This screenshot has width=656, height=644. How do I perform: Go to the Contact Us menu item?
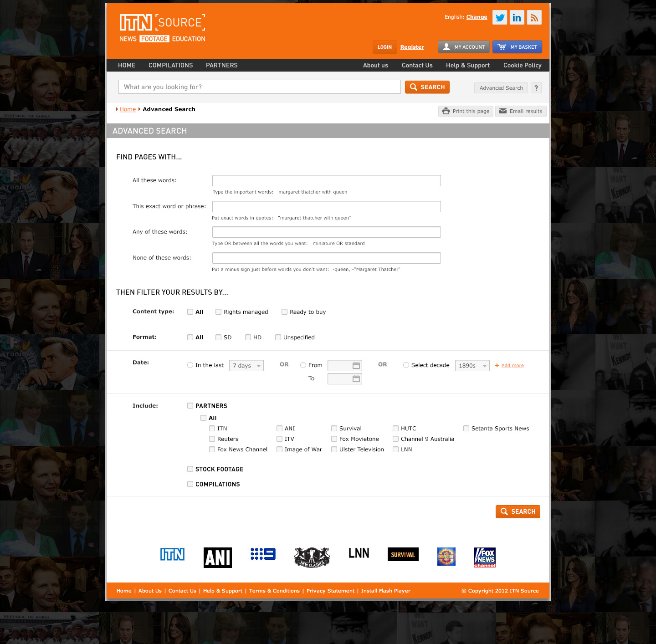(x=417, y=65)
